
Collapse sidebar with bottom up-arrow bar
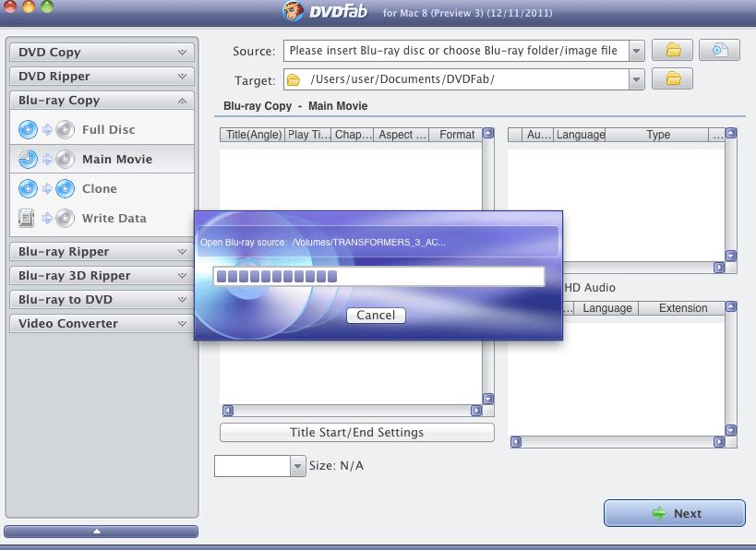(x=101, y=532)
